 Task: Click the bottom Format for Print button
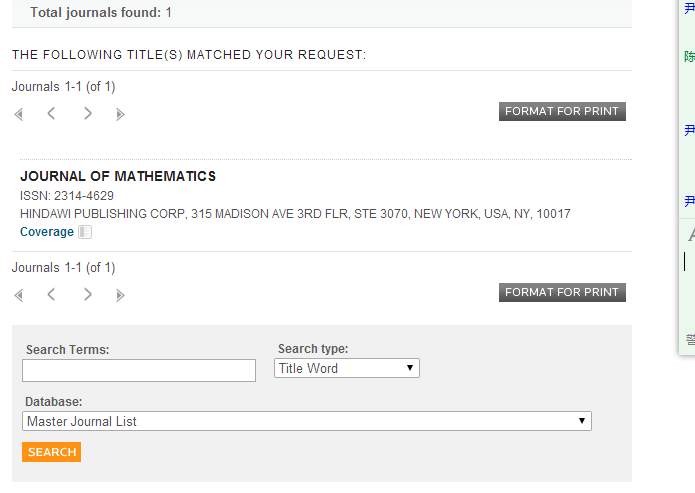coord(562,293)
